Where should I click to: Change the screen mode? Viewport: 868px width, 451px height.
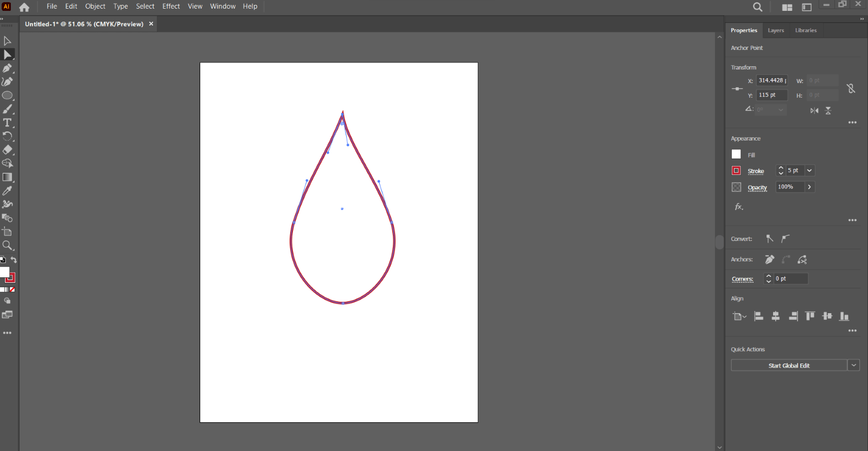[x=8, y=315]
